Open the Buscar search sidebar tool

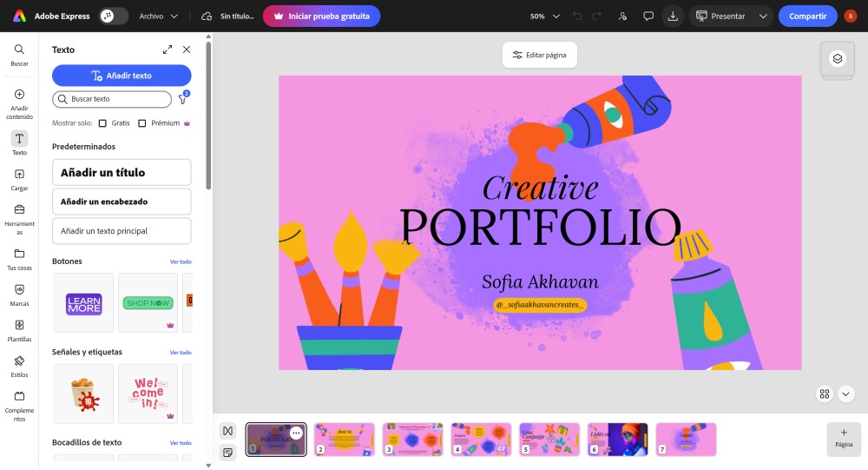click(x=19, y=55)
